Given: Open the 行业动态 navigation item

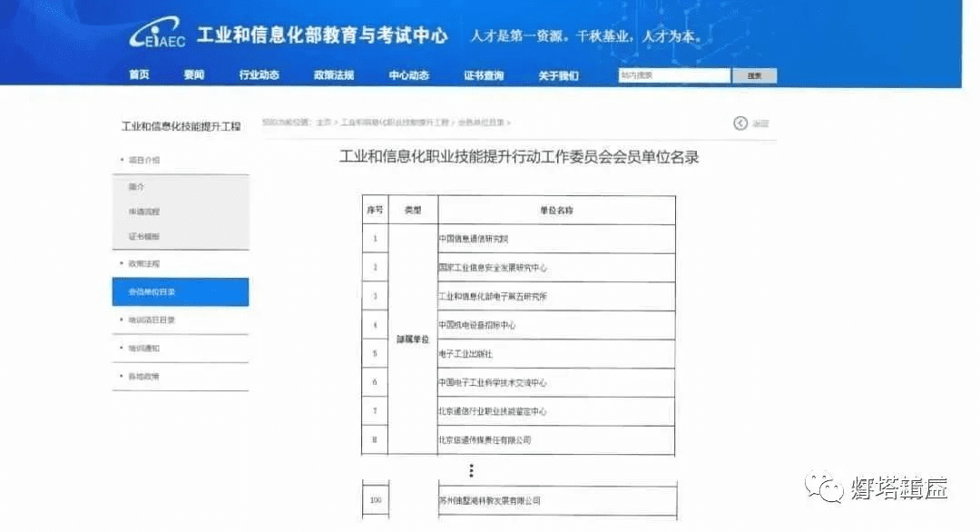Looking at the screenshot, I should click(259, 75).
